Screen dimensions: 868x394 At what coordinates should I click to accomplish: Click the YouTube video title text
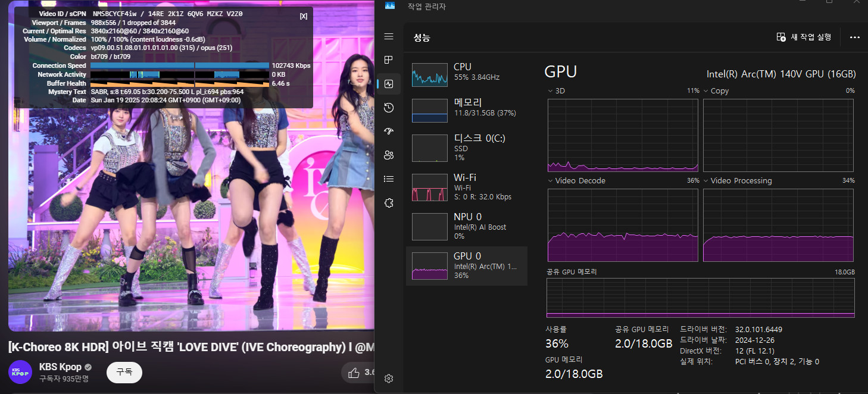tap(191, 347)
